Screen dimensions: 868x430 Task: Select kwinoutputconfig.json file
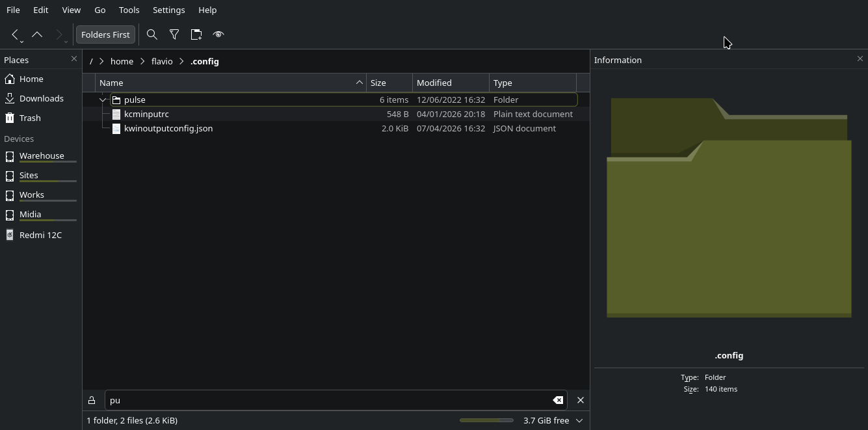[168, 128]
